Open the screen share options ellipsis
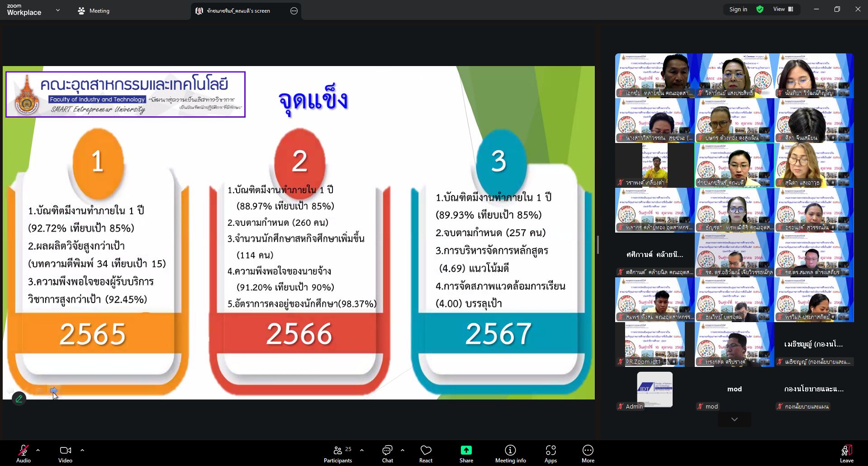Viewport: 868px width, 466px height. click(294, 11)
